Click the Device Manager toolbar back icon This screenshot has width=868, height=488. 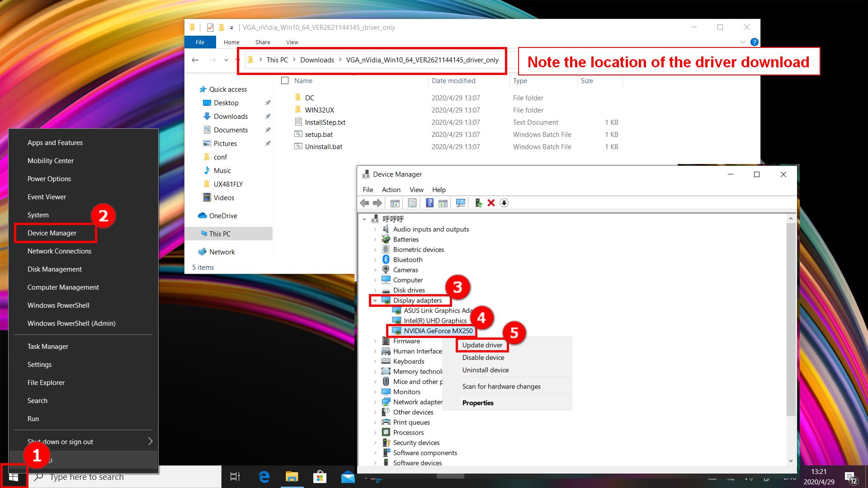(365, 203)
